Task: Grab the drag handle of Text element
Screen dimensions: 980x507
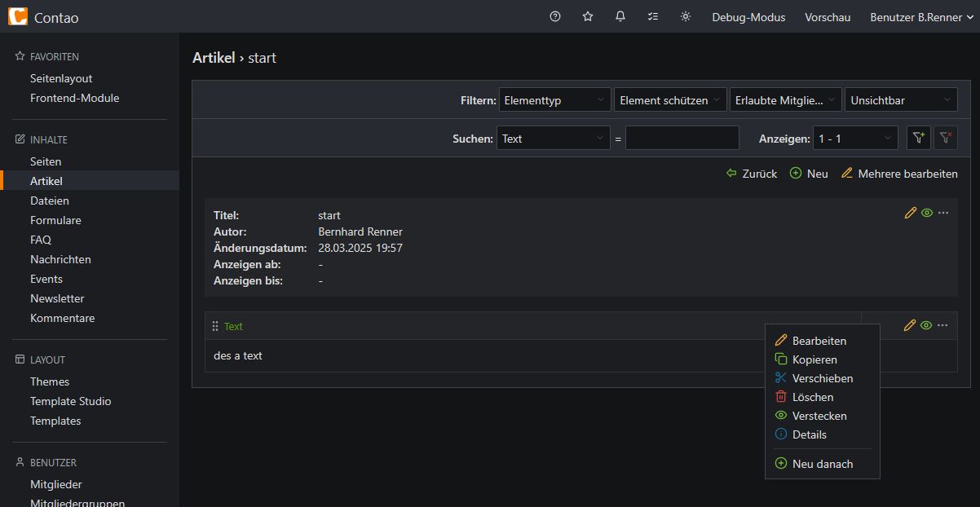Action: pyautogui.click(x=215, y=326)
